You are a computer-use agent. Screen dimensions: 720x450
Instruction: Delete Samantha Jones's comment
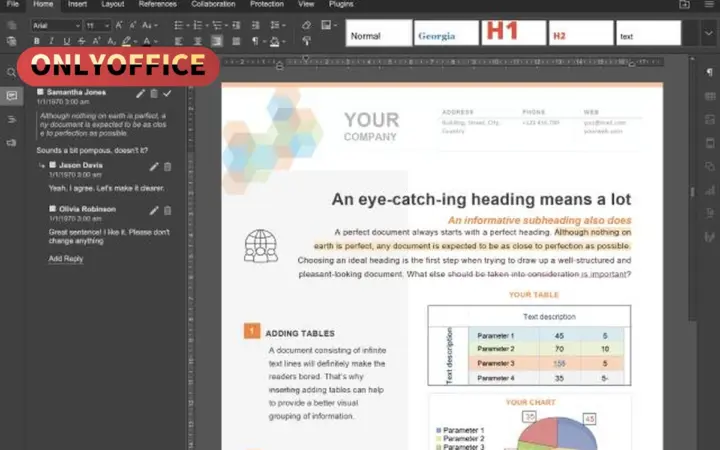click(154, 94)
